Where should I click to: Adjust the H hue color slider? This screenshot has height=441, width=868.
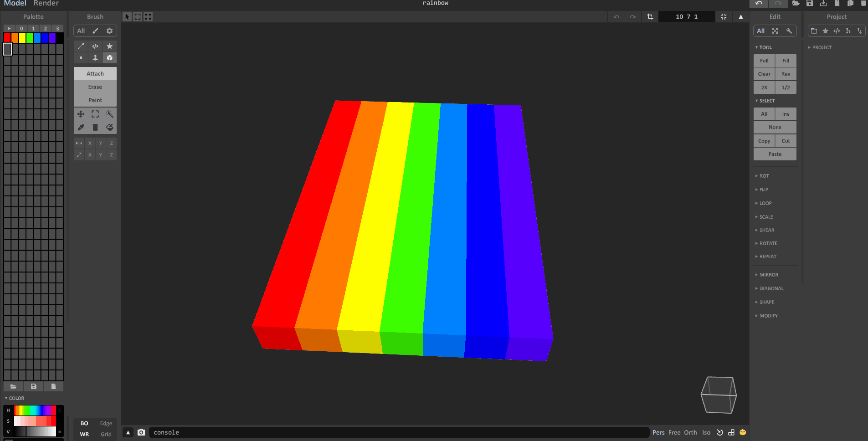click(35, 410)
